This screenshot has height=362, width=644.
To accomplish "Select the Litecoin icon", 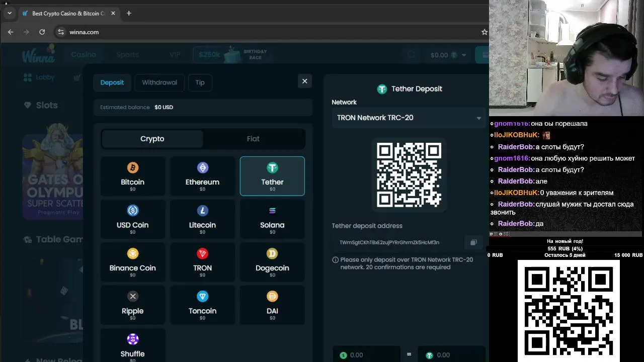I will (x=202, y=210).
